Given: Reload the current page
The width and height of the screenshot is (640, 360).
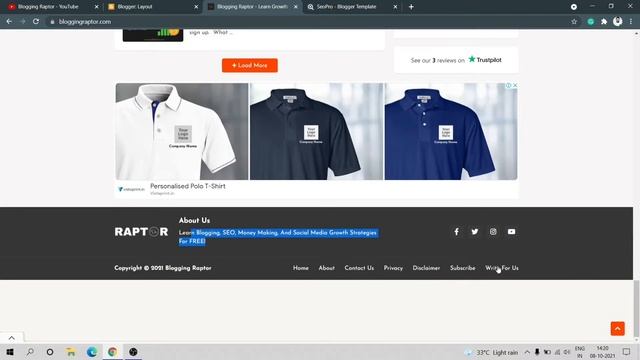Looking at the screenshot, I should [36, 22].
